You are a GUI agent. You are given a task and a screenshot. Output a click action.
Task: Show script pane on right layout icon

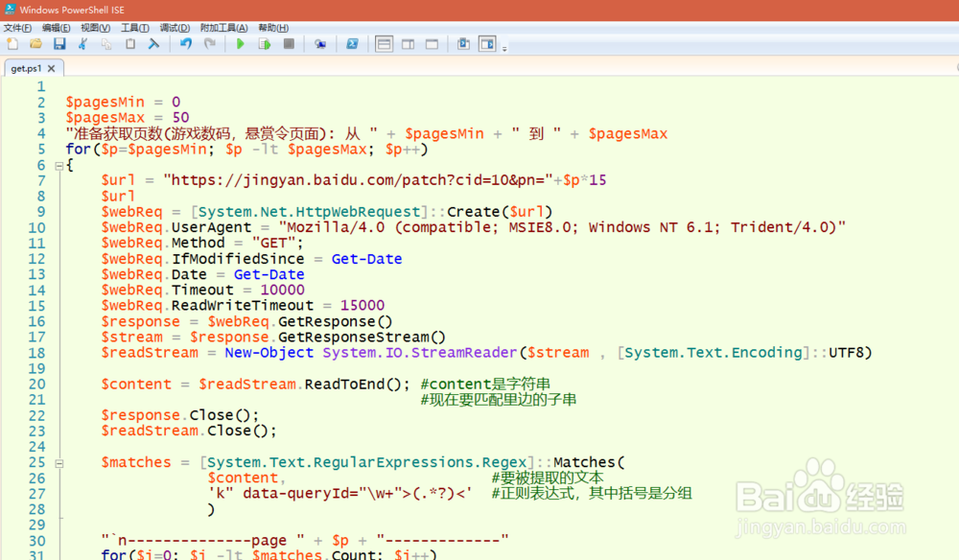pos(408,44)
